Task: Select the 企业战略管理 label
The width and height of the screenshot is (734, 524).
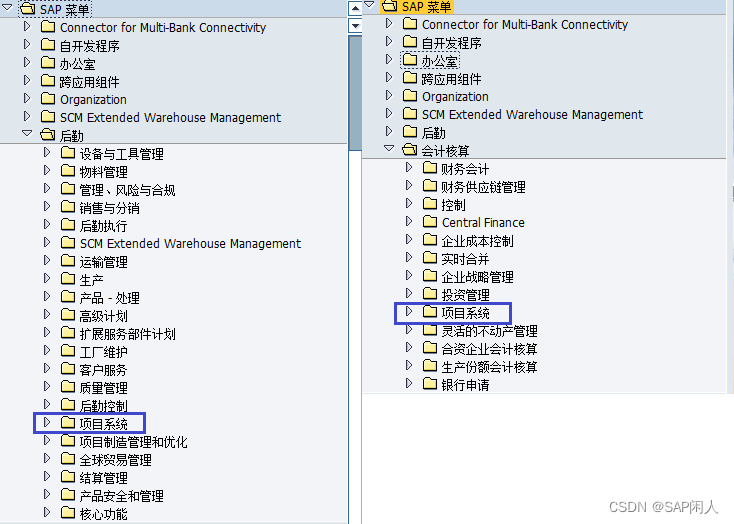Action: 477,277
